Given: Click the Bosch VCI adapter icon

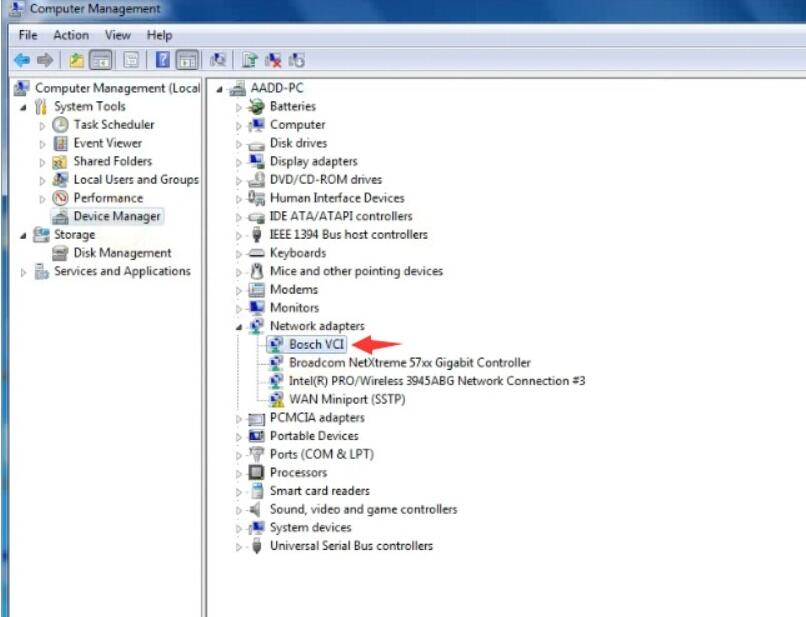Looking at the screenshot, I should pos(276,344).
